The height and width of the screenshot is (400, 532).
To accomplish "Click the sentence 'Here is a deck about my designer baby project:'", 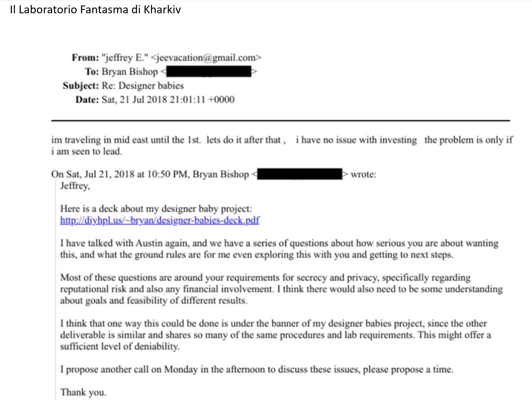I will pyautogui.click(x=156, y=209).
